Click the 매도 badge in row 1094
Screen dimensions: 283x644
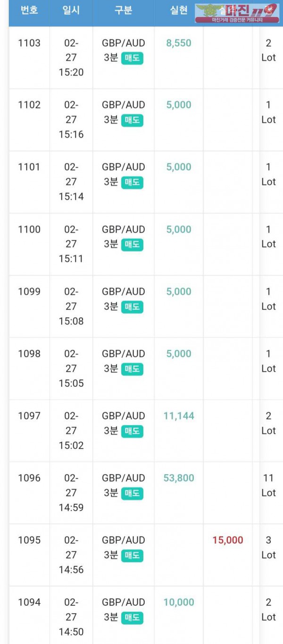[132, 617]
